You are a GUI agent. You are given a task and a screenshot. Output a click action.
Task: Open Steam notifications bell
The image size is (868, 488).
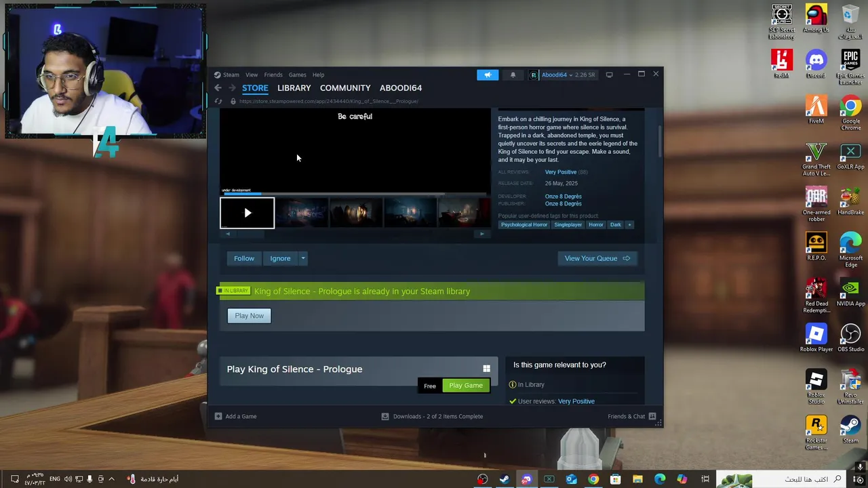point(513,75)
